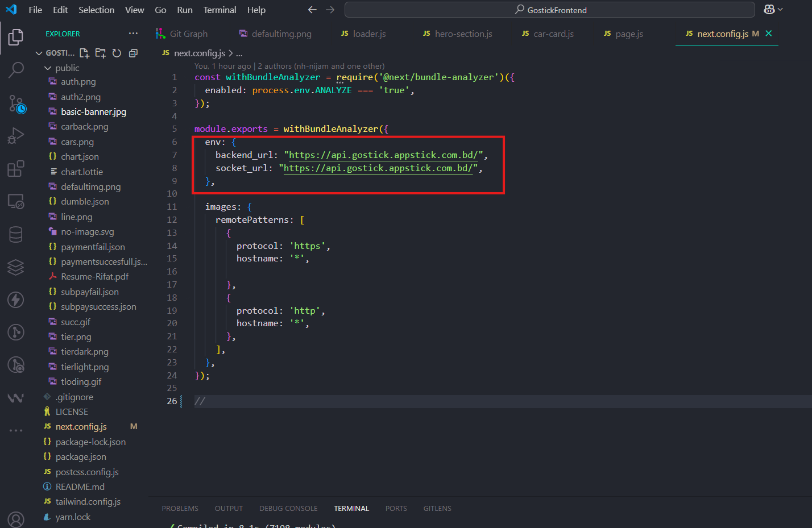
Task: Open Run and Debug view
Action: point(16,136)
